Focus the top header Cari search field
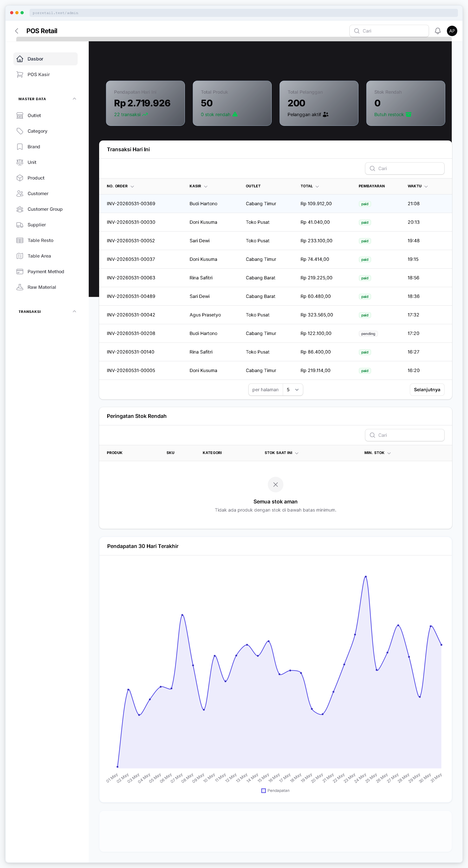 (x=389, y=31)
